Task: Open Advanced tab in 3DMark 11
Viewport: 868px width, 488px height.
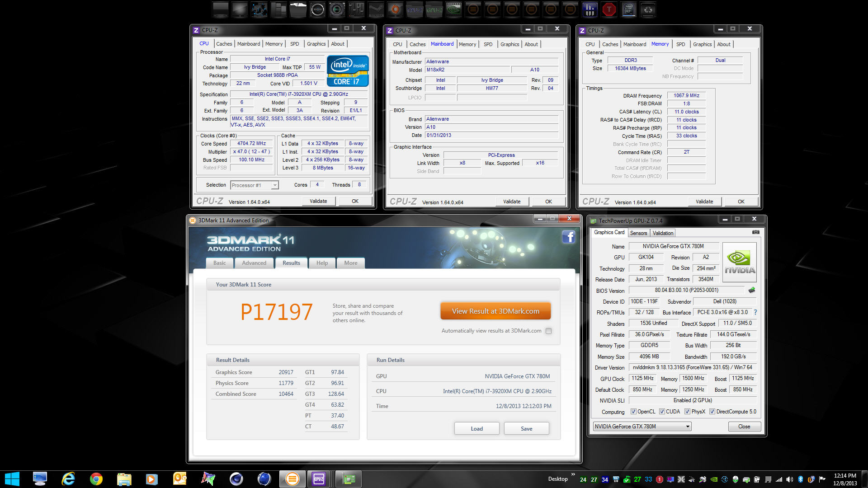Action: click(254, 263)
